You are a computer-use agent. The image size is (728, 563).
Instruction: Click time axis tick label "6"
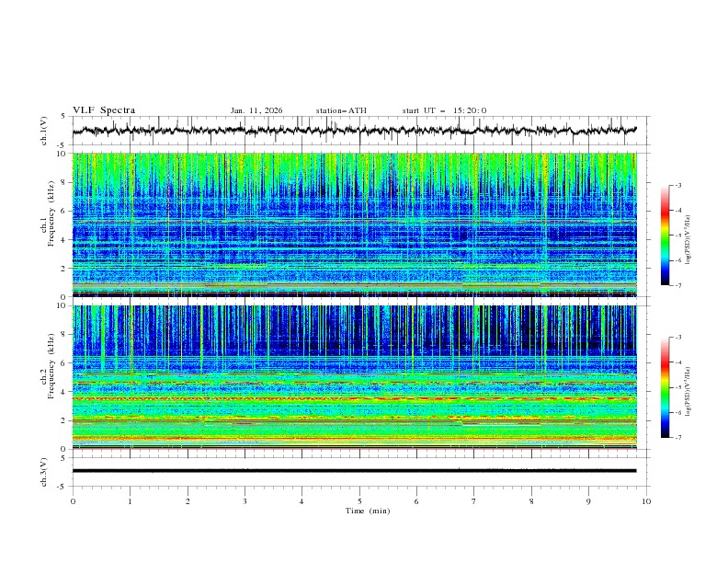(x=416, y=501)
